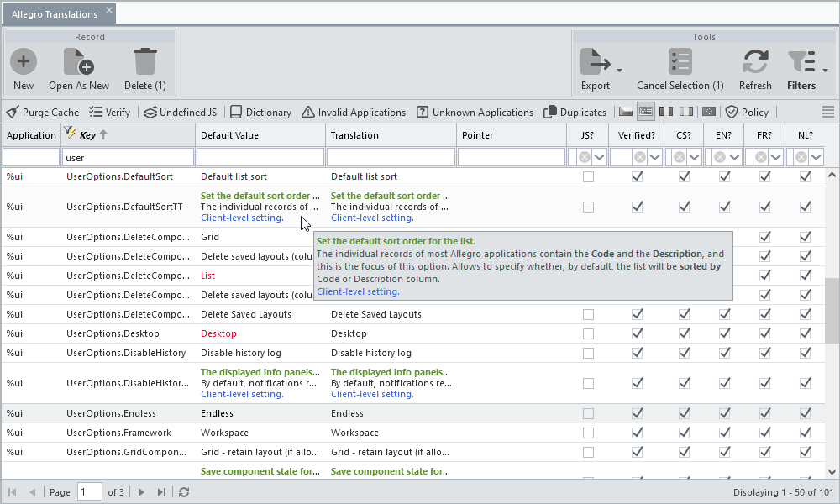Viewport: 840px width, 504px height.
Task: Toggle NL? checkbox for Delete Saved Layouts row
Action: (x=806, y=314)
